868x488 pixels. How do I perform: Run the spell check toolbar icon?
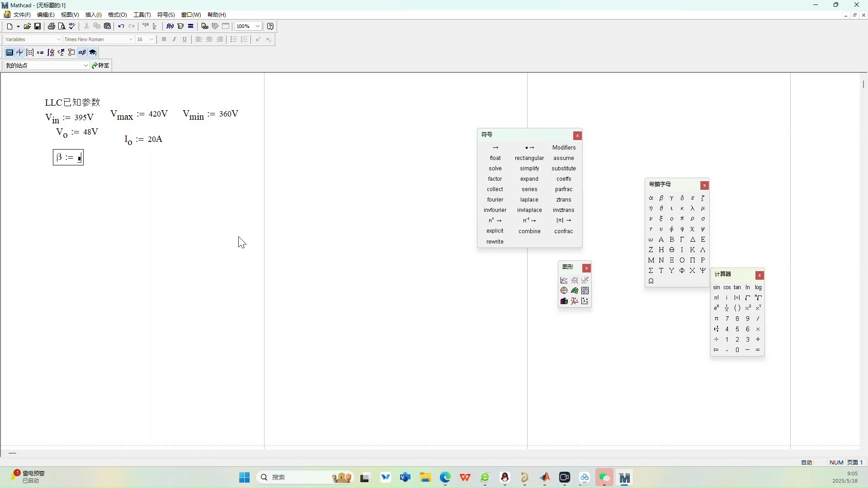coord(72,26)
